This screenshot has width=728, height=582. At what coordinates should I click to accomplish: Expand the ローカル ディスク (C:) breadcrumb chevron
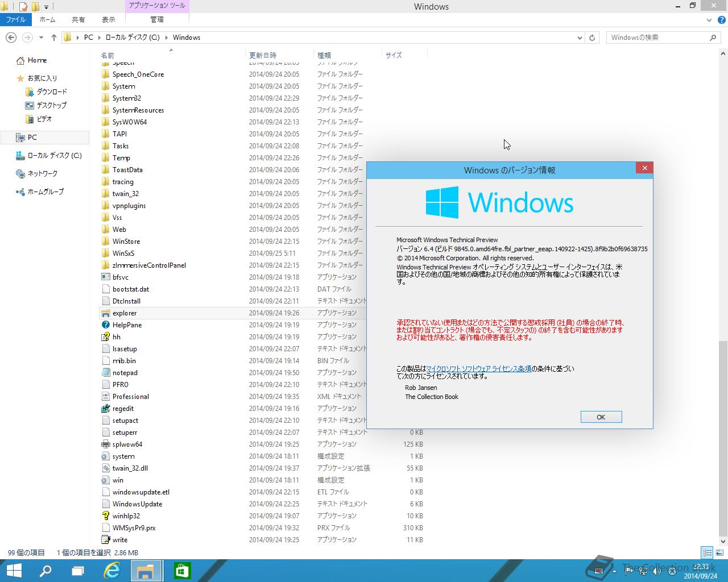167,38
